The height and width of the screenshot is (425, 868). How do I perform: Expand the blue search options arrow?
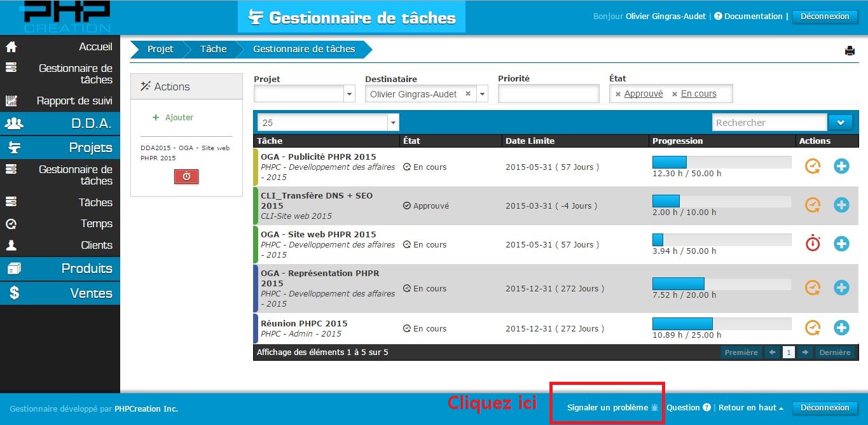click(844, 122)
